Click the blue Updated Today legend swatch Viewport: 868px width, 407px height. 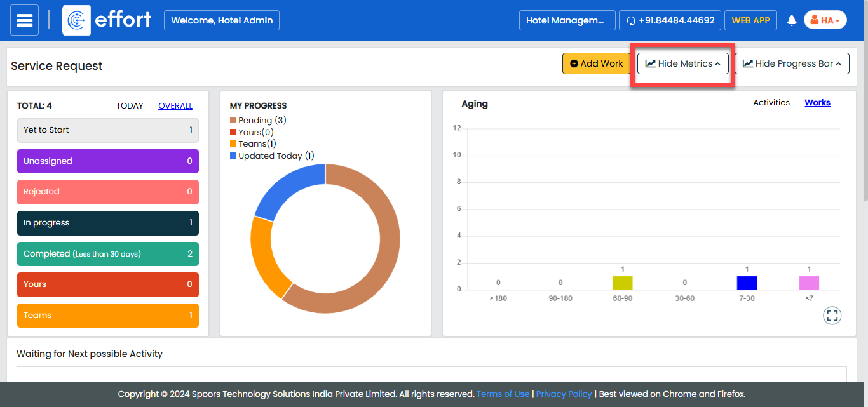(x=233, y=156)
